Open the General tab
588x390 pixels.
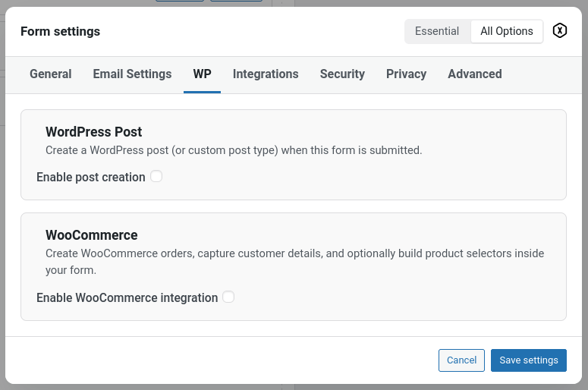pyautogui.click(x=51, y=74)
